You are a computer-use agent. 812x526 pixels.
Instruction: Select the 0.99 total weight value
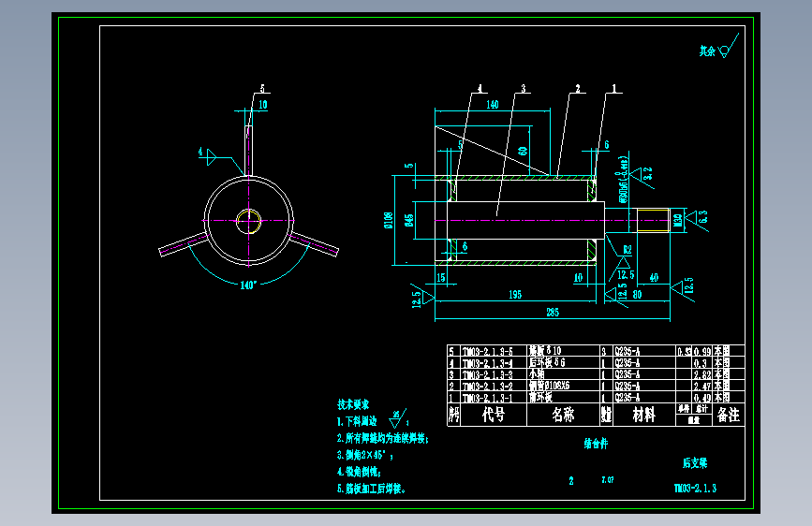coord(702,352)
